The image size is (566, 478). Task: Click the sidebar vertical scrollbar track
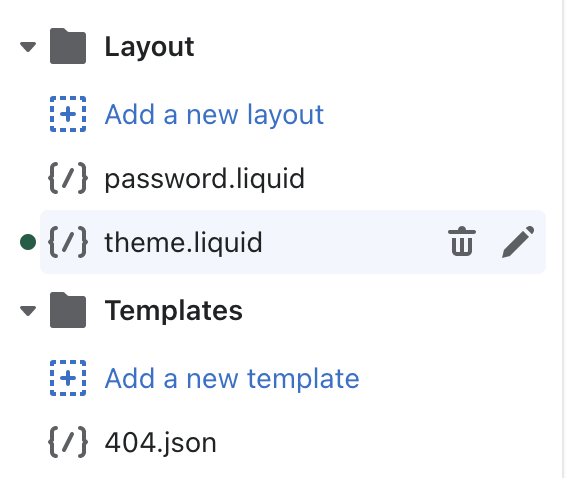pos(564,239)
